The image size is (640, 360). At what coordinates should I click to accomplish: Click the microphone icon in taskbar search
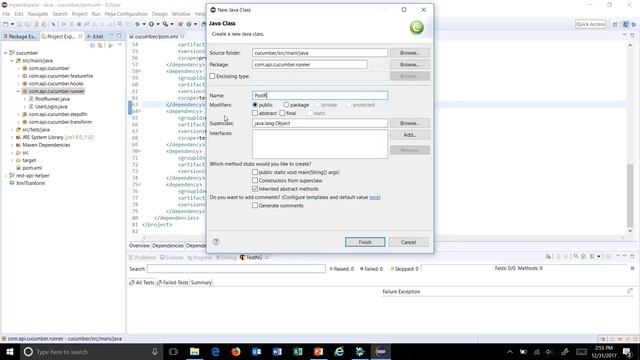(155, 351)
